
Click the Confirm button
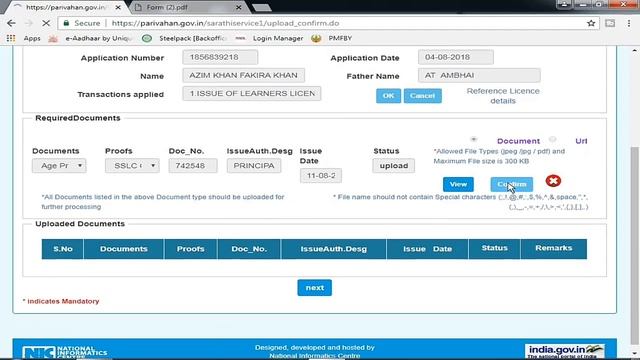click(511, 184)
